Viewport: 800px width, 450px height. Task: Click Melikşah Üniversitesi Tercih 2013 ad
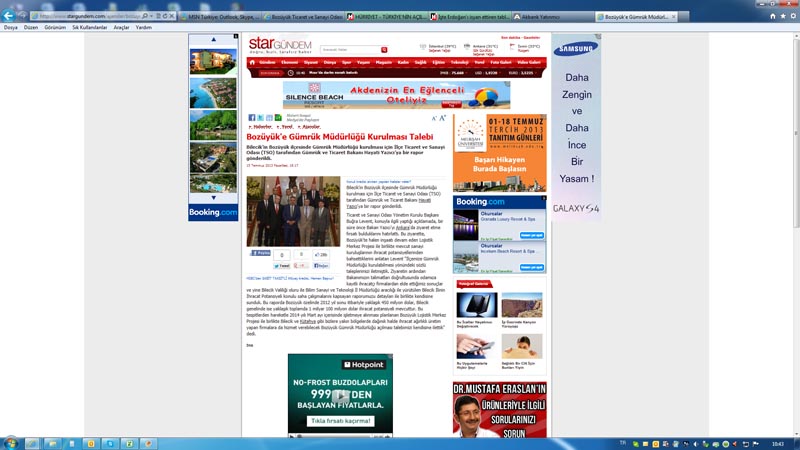coord(499,153)
